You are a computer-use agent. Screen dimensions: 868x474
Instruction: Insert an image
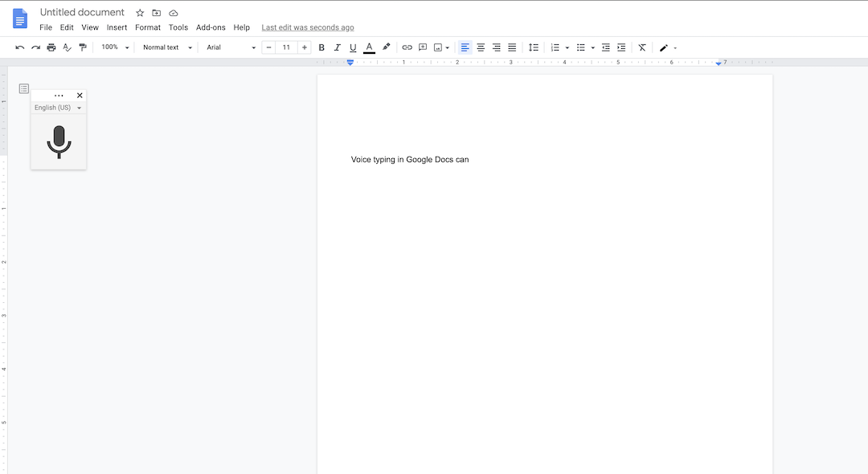pos(438,47)
